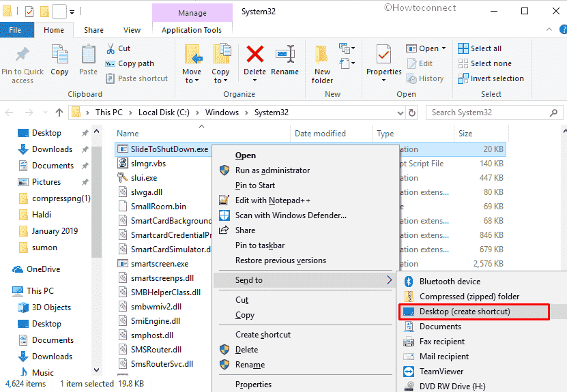The image size is (567, 392).
Task: Open the Customize Quick Access Toolbar dropdown
Action: click(72, 12)
